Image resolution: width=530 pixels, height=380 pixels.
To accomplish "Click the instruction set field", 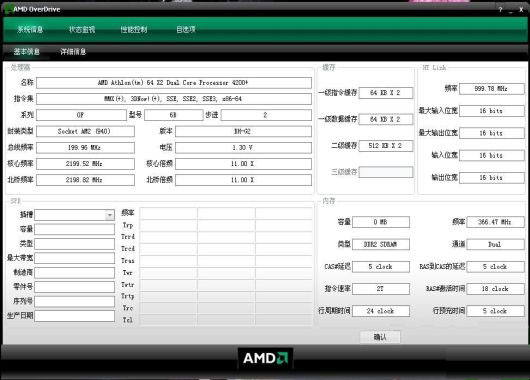I will tap(174, 99).
